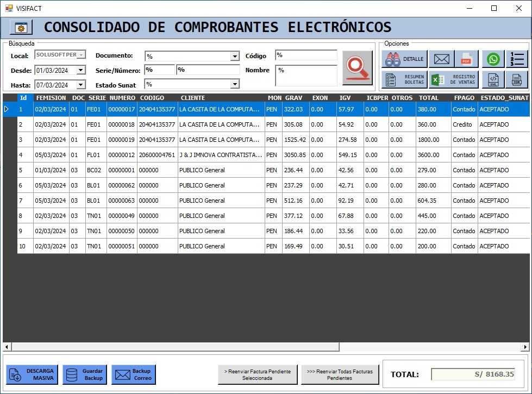
Task: Select row 4 for J & J IMNOVA
Action: (x=220, y=155)
